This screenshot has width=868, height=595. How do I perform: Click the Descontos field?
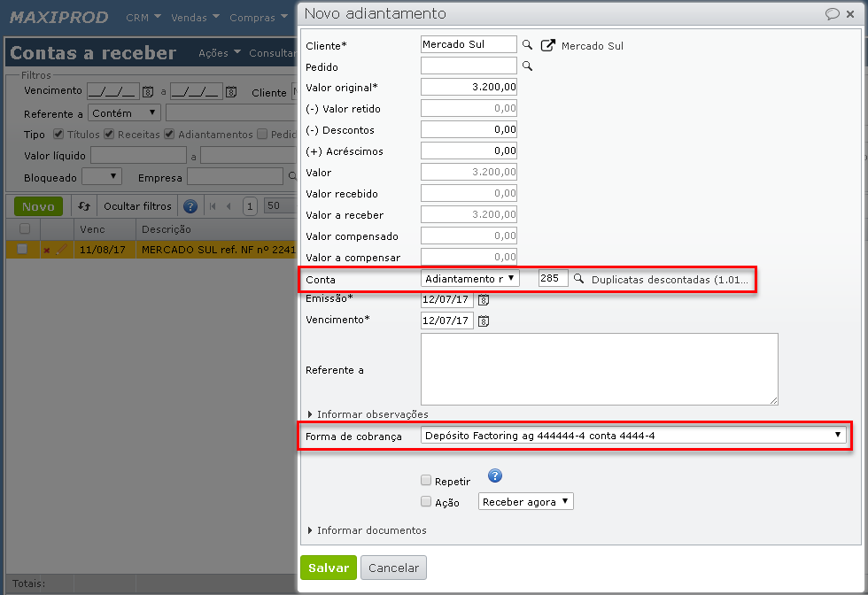pyautogui.click(x=469, y=129)
